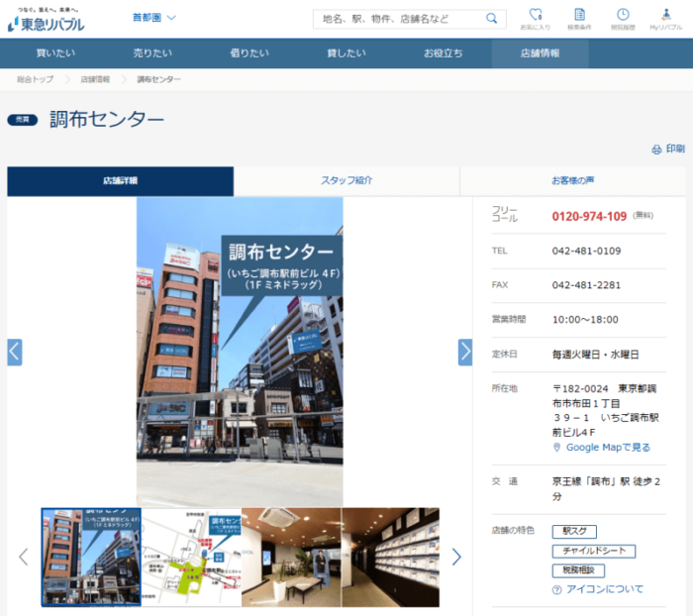Move thumbnail strip to previous set

pyautogui.click(x=24, y=557)
